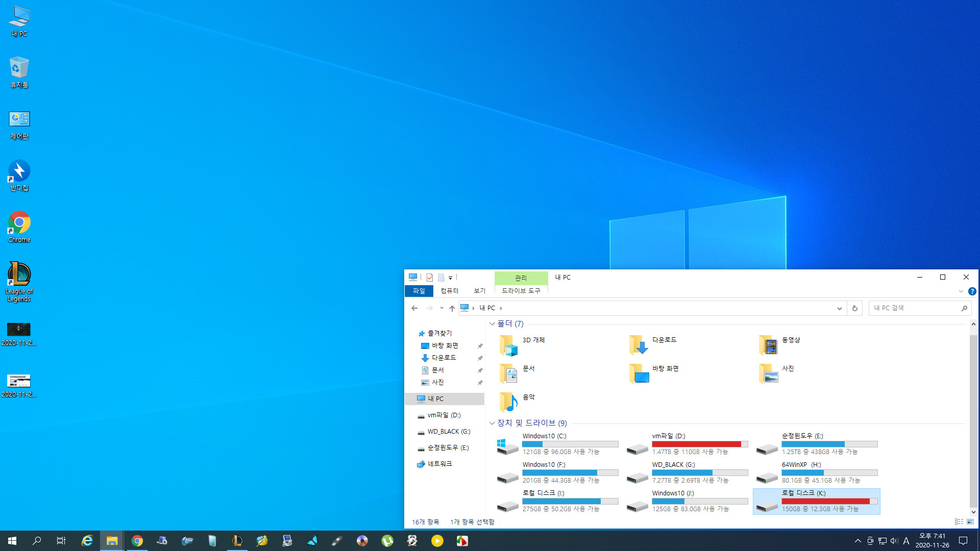Open the Videos folder in Explorer
This screenshot has height=551, width=980.
pyautogui.click(x=780, y=345)
